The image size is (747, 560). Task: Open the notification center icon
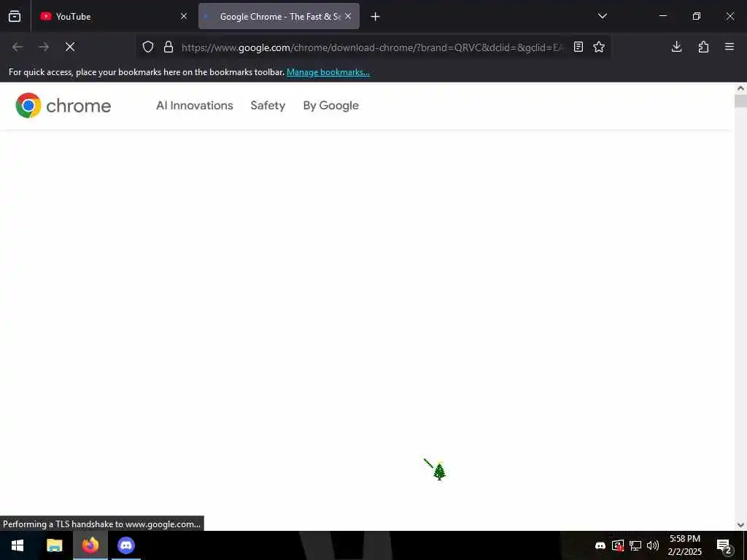pos(724,545)
